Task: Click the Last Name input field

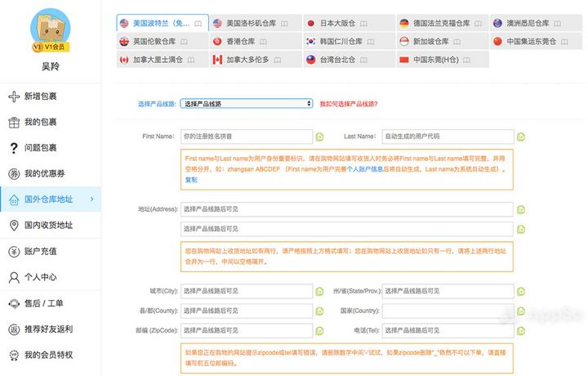Action: [448, 137]
